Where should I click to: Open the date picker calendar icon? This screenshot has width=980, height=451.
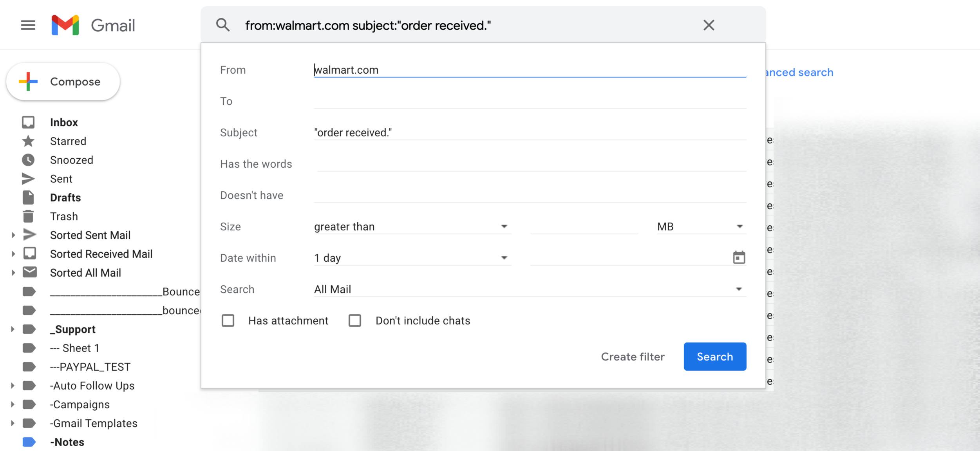point(739,257)
